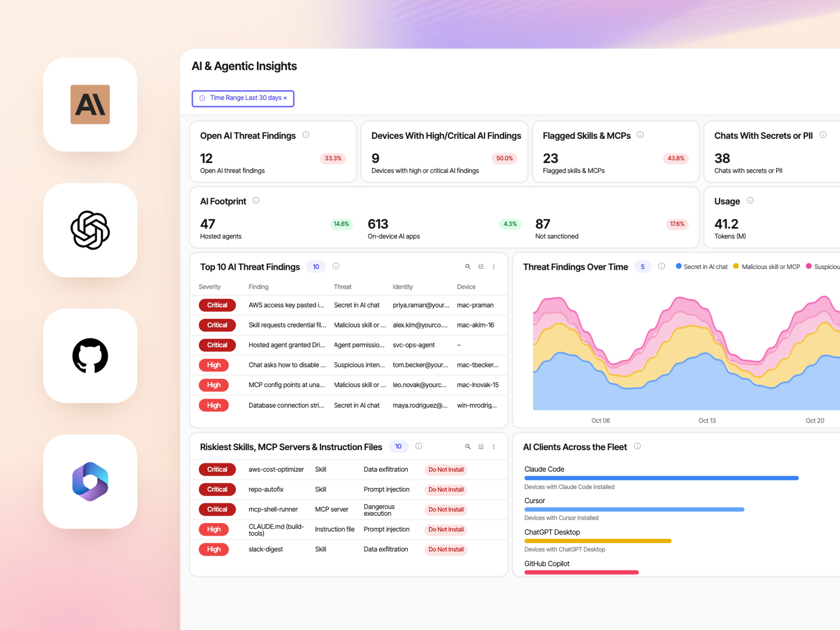Sort by Severity column header
The width and height of the screenshot is (840, 630).
(x=210, y=287)
